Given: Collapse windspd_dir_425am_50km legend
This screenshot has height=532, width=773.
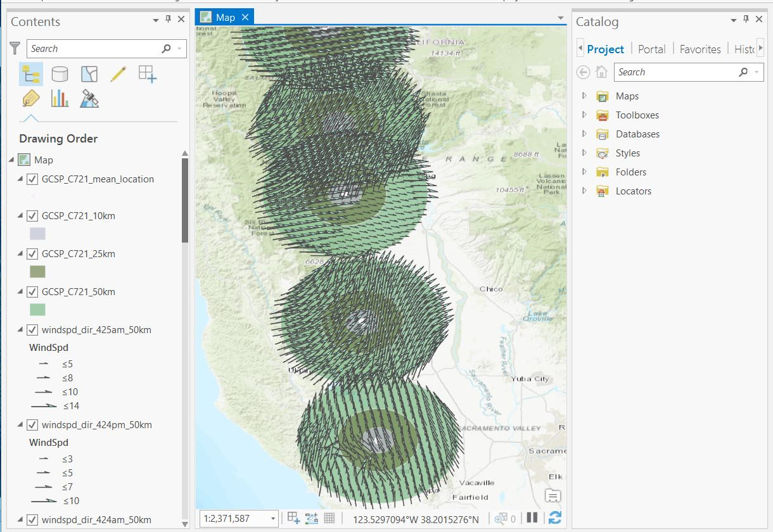Looking at the screenshot, I should (x=20, y=330).
